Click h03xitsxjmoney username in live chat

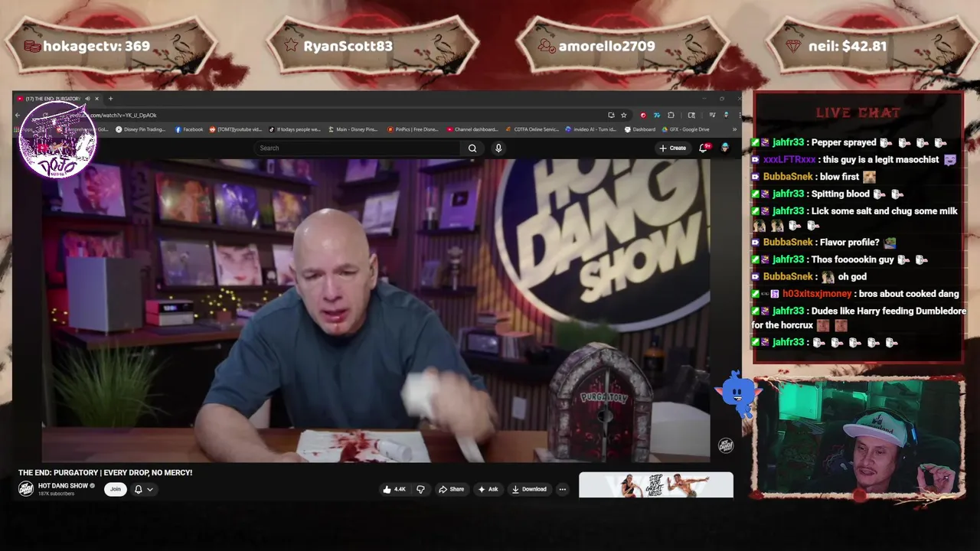(x=816, y=294)
